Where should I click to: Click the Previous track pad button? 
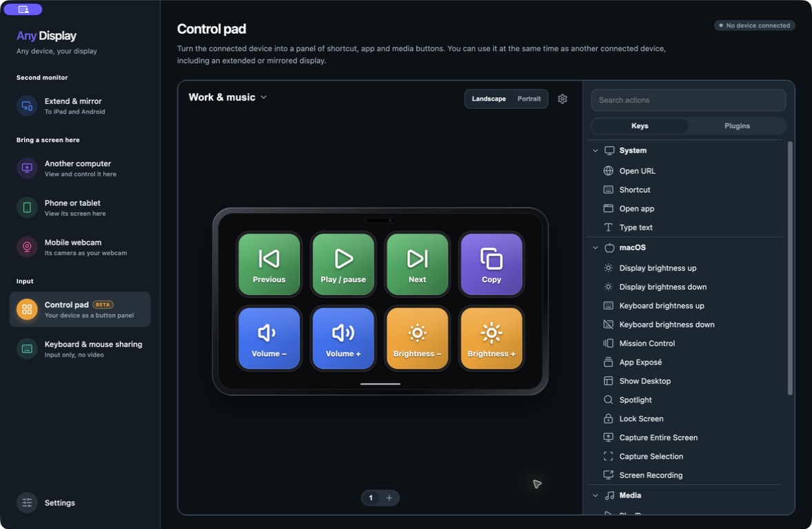pyautogui.click(x=269, y=264)
